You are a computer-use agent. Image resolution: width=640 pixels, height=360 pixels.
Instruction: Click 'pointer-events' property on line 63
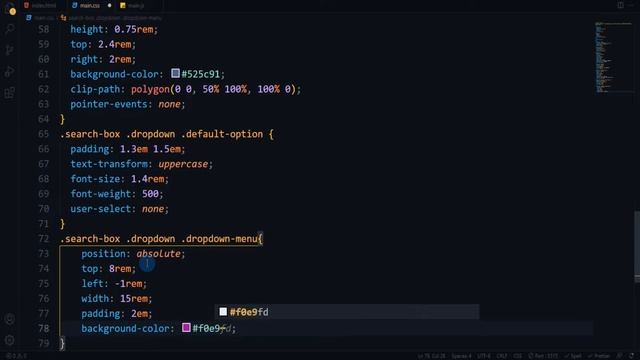[109, 104]
